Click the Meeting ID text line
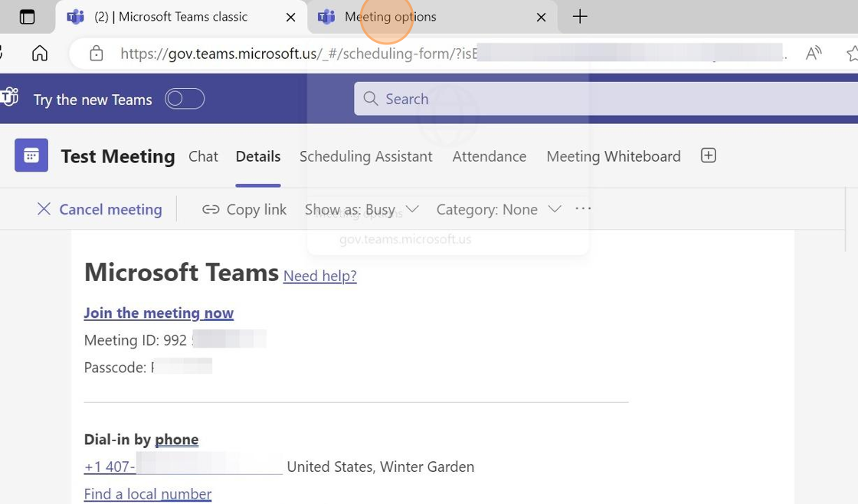This screenshot has height=504, width=858. click(175, 340)
